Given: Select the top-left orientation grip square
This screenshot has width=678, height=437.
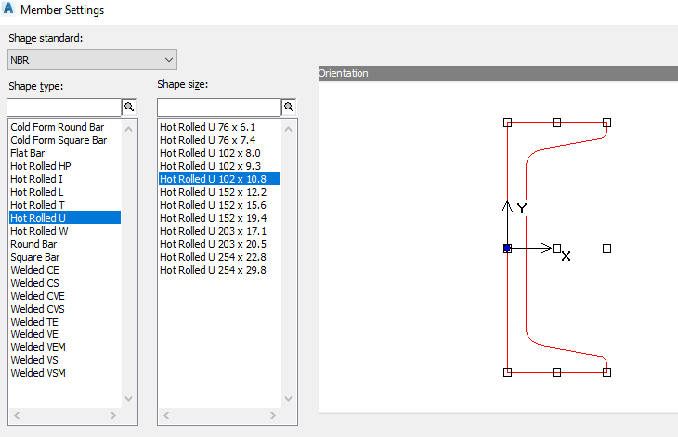Looking at the screenshot, I should tap(508, 122).
